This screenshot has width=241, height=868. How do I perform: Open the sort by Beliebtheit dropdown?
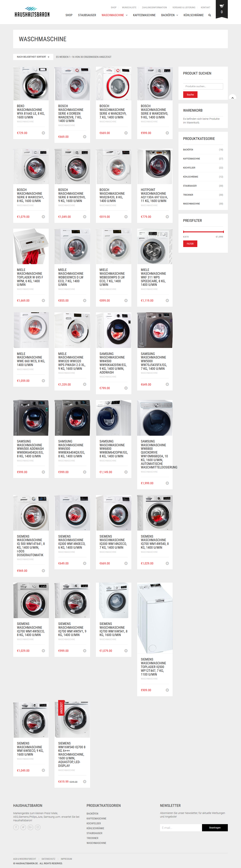pyautogui.click(x=33, y=57)
